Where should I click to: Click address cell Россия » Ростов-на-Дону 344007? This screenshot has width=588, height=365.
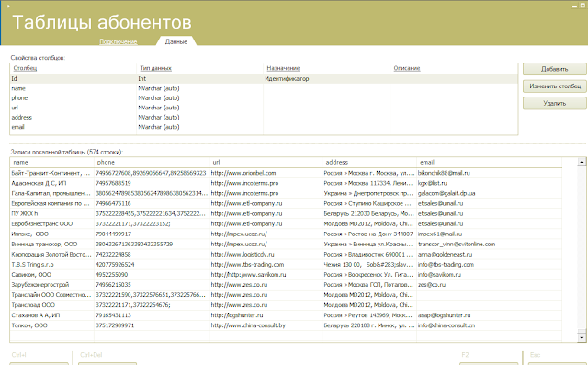(368, 234)
